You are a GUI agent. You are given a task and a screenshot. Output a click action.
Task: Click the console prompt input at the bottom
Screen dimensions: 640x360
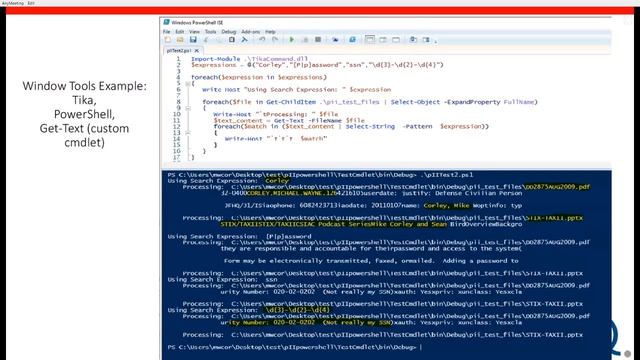421,347
